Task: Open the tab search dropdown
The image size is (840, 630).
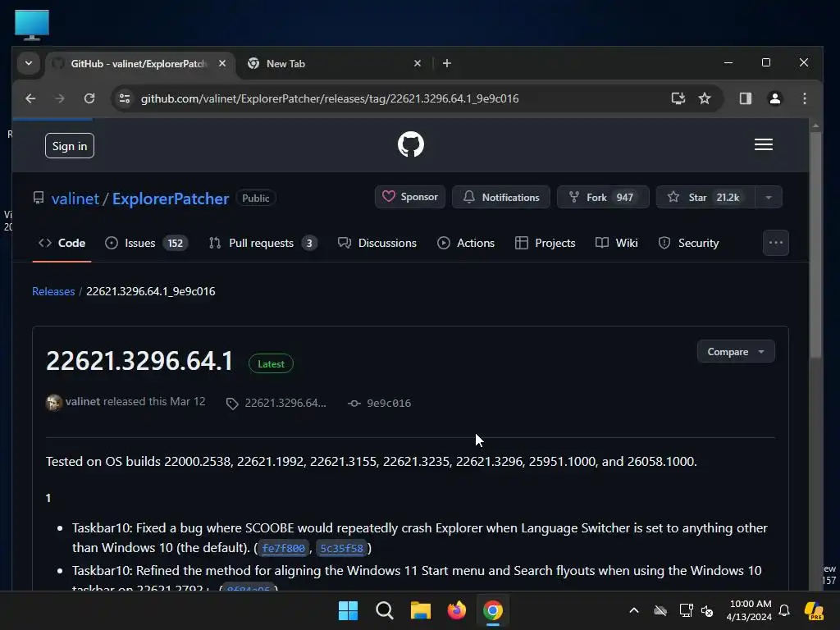Action: click(29, 63)
